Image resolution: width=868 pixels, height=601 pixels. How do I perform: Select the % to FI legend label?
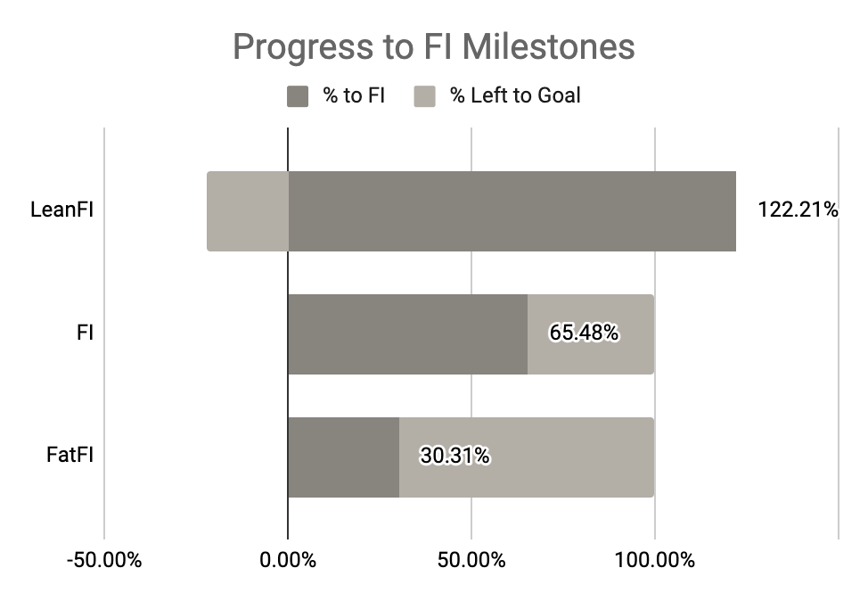point(354,95)
